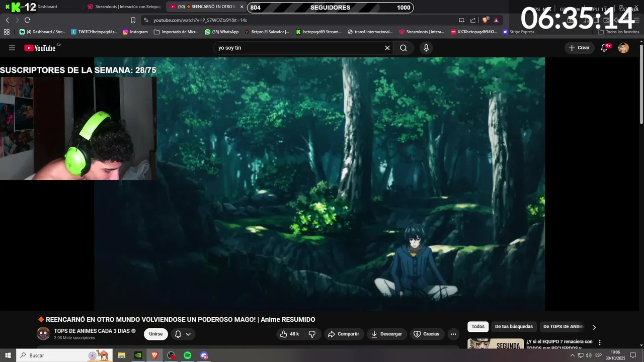Open TWITCHbetopagd bookmark
The image size is (644, 362).
94,32
